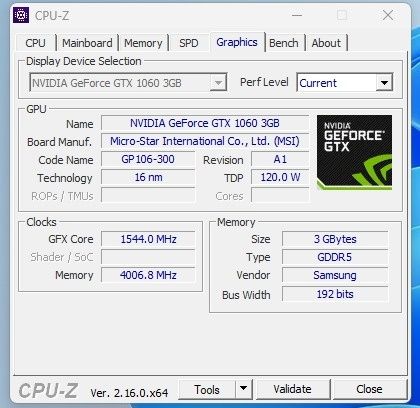This screenshot has width=420, height=408.
Task: Minimize the CPU-Z window
Action: (x=297, y=15)
